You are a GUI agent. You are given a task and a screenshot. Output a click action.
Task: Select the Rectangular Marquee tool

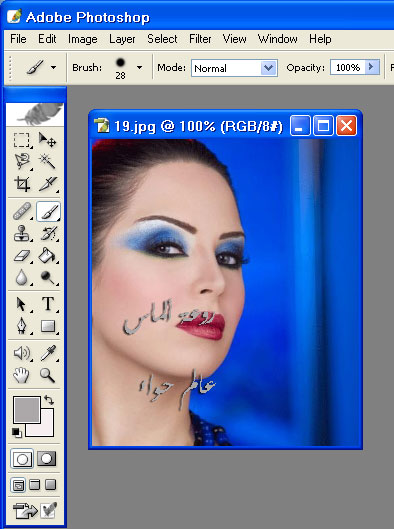point(22,140)
